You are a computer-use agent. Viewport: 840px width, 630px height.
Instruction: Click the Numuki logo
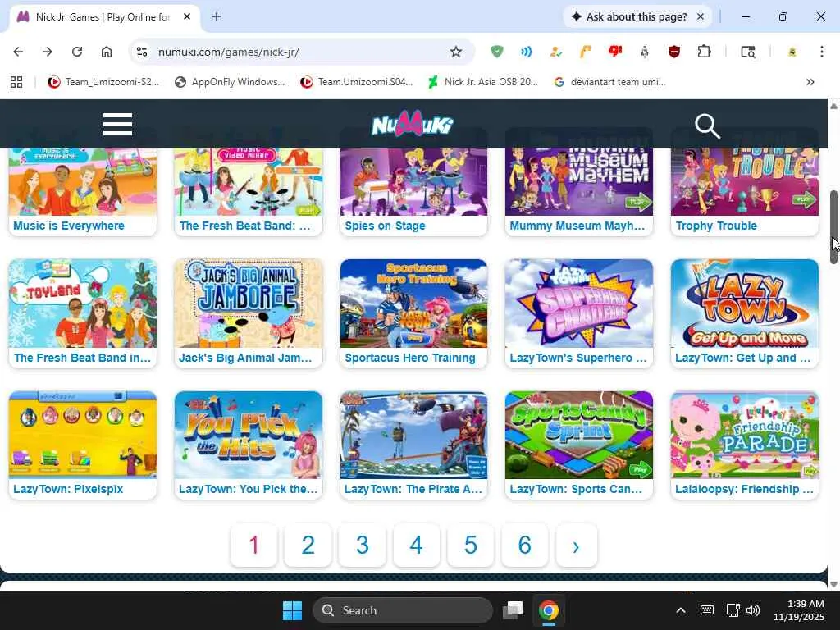point(413,125)
